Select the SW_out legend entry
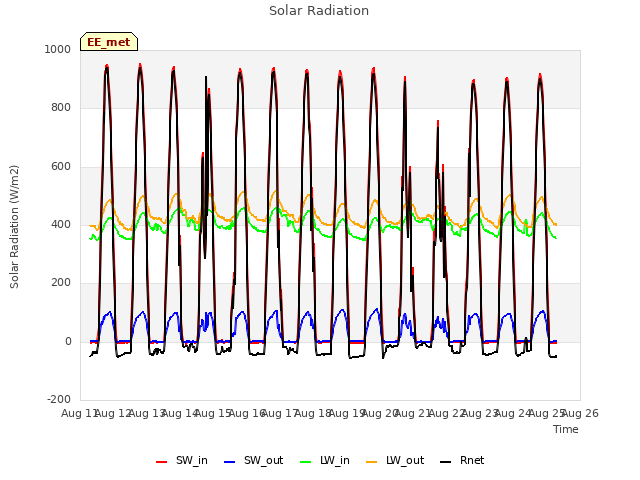Viewport: 640px width, 480px height. tap(253, 460)
